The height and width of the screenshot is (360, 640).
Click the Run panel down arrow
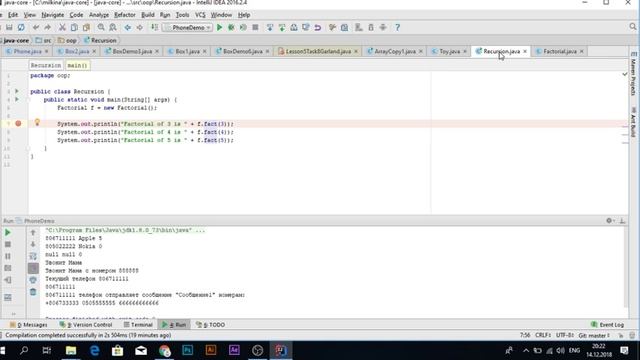click(33, 244)
